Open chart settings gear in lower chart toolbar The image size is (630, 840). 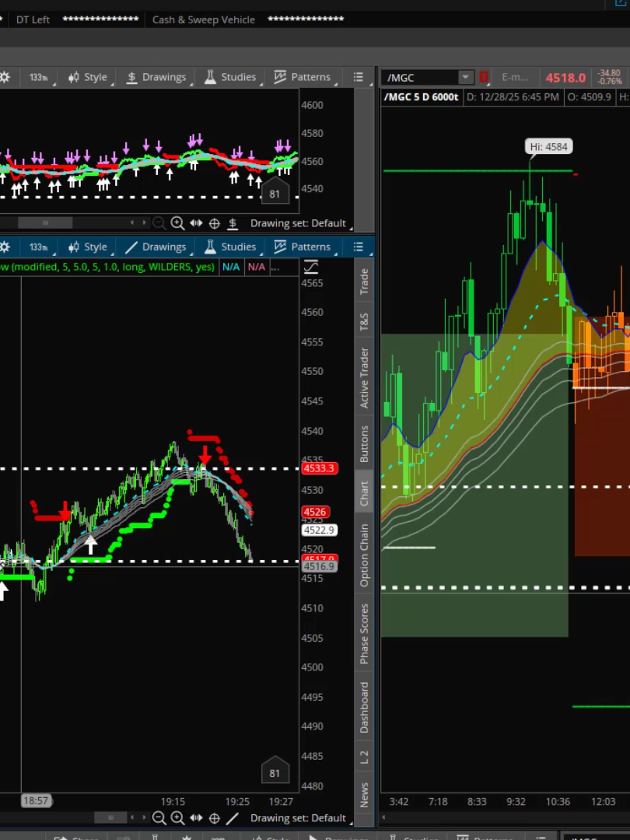(x=5, y=247)
